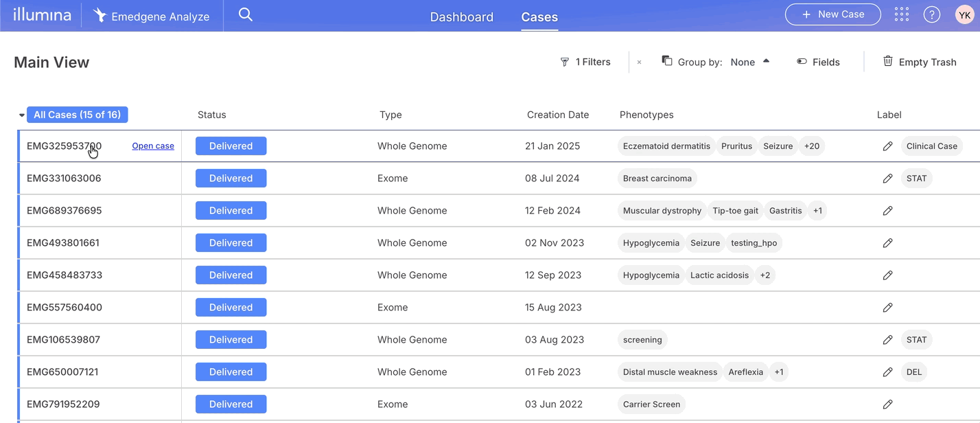The height and width of the screenshot is (423, 980).
Task: Edit label for case EMG791952209
Action: [887, 404]
